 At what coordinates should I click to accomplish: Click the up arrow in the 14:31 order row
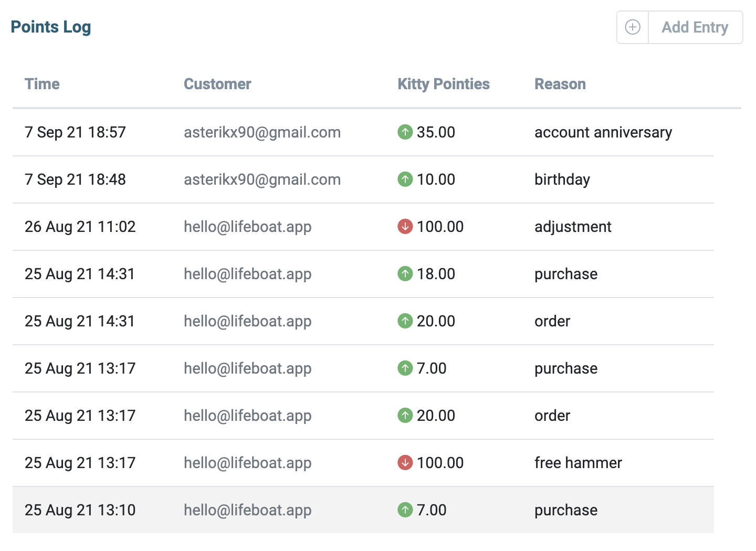[x=405, y=321]
